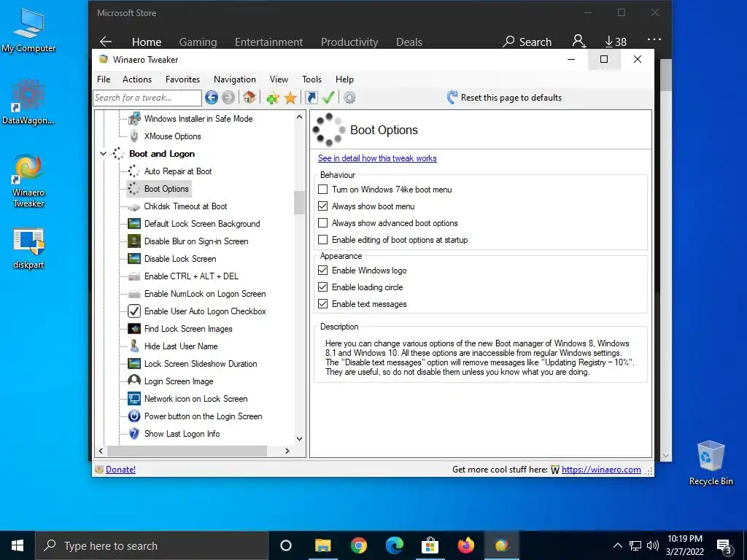This screenshot has height=560, width=747.
Task: Go back with the blue arrow toolbar icon
Action: click(212, 98)
